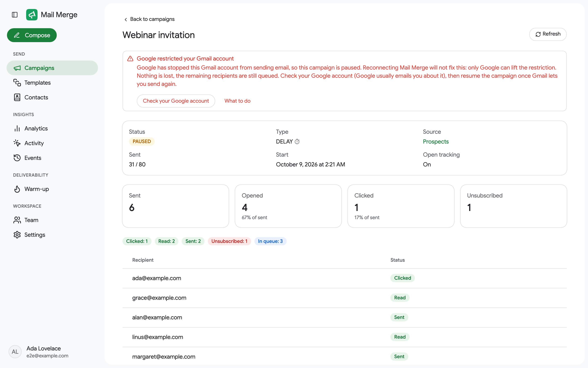Select grace@example.com in the recipient table
This screenshot has height=368, width=588.
point(345,298)
